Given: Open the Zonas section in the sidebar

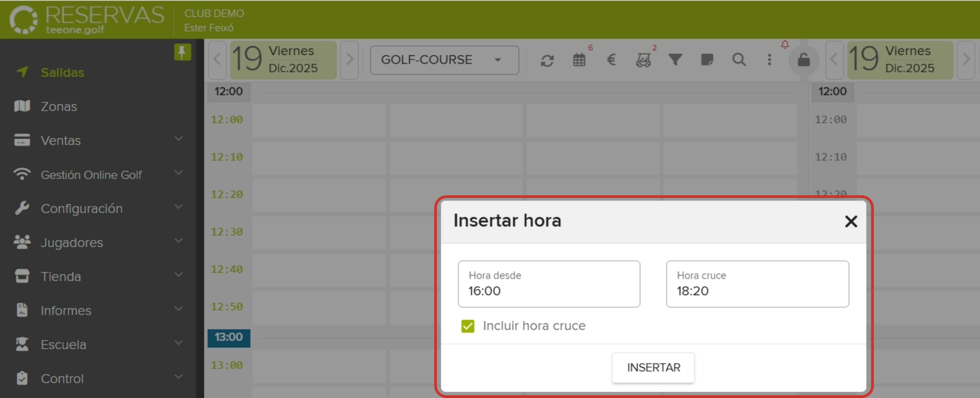Looking at the screenshot, I should click(59, 106).
